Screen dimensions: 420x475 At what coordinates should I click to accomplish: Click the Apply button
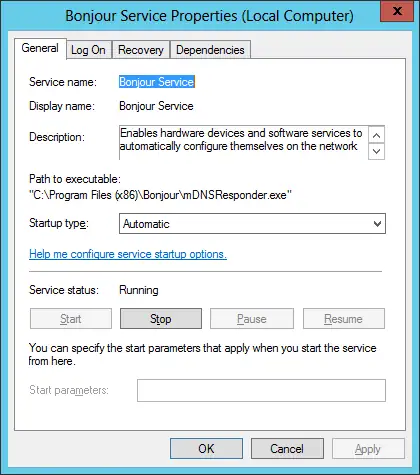[x=368, y=449]
